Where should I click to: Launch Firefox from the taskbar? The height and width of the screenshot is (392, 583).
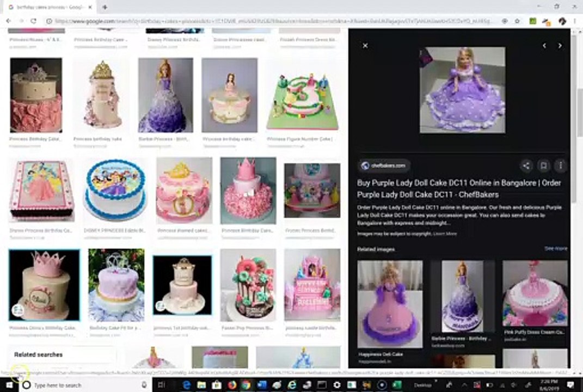232,385
